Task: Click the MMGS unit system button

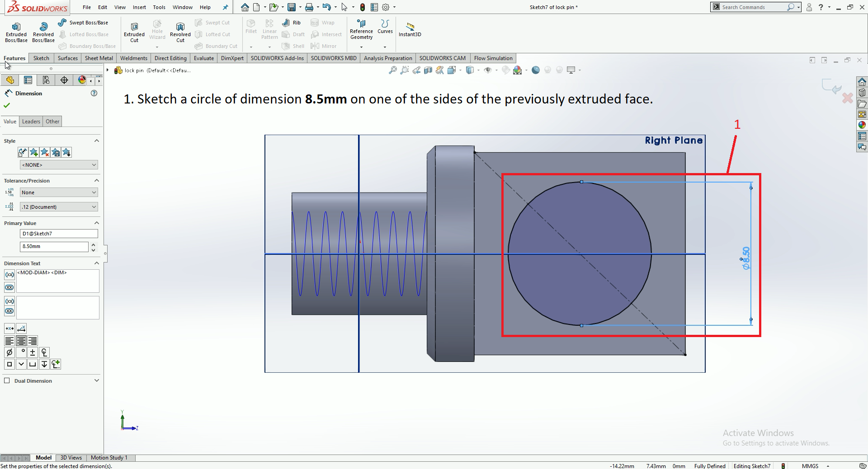Action: pyautogui.click(x=810, y=466)
